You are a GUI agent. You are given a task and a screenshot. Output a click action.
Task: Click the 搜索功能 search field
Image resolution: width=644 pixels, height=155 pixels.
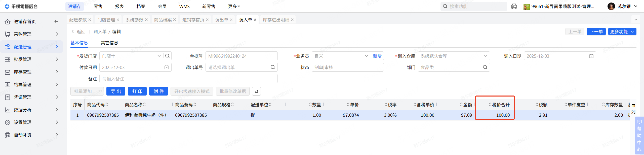tap(474, 7)
